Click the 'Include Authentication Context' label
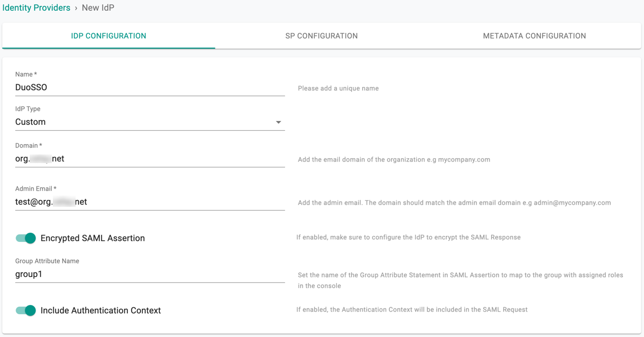Screen dimensions: 644x337 pos(100,311)
